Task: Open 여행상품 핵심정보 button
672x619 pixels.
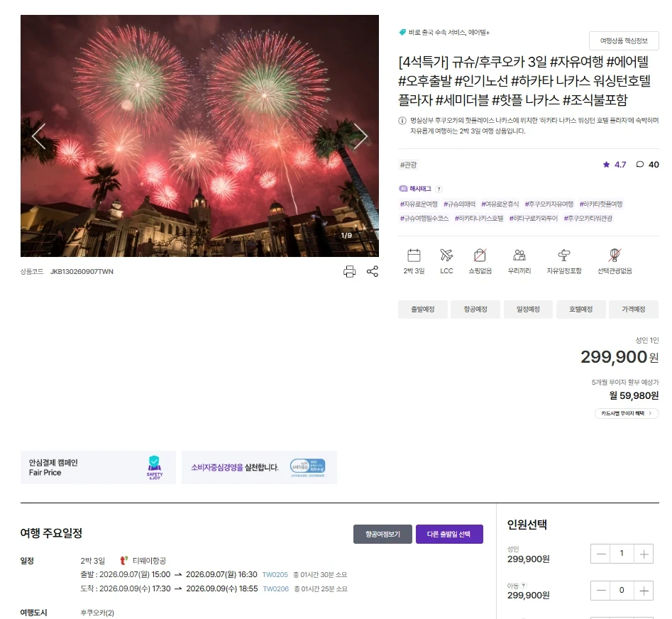Action: pos(624,40)
